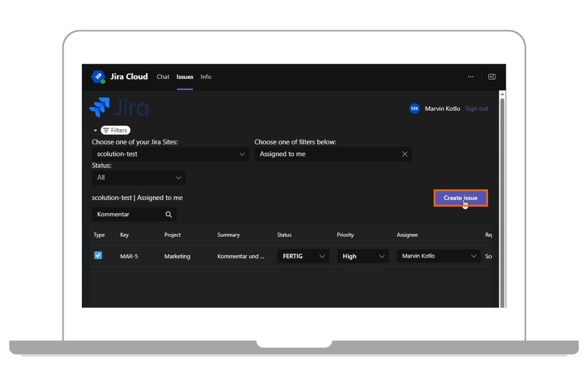Switch to the Chat tab
Viewport: 588px width, 387px height.
click(x=163, y=77)
